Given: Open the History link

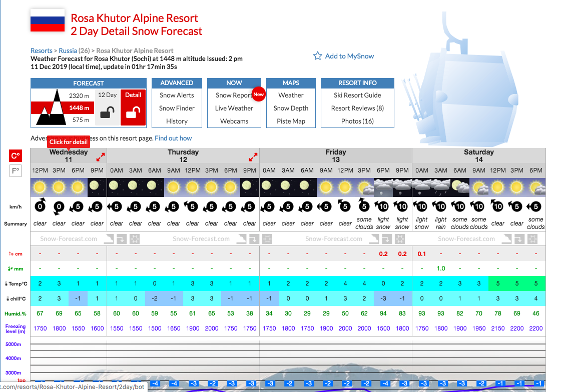Looking at the screenshot, I should click(177, 121).
